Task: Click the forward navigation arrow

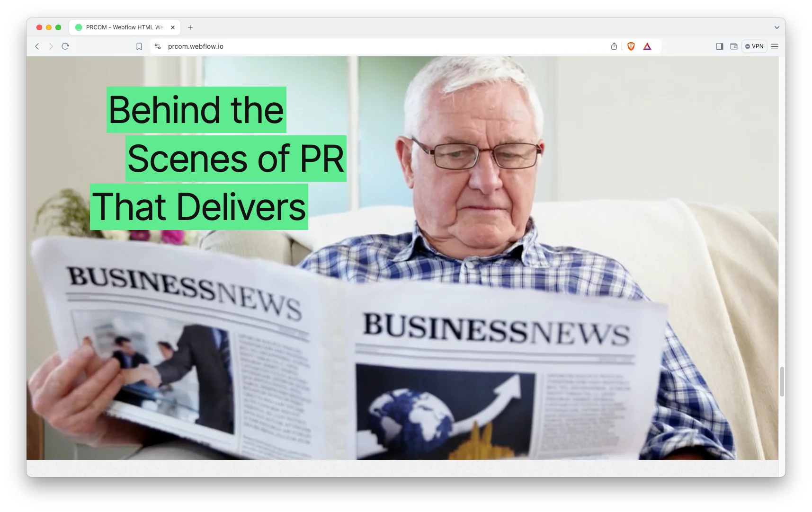Action: [51, 46]
